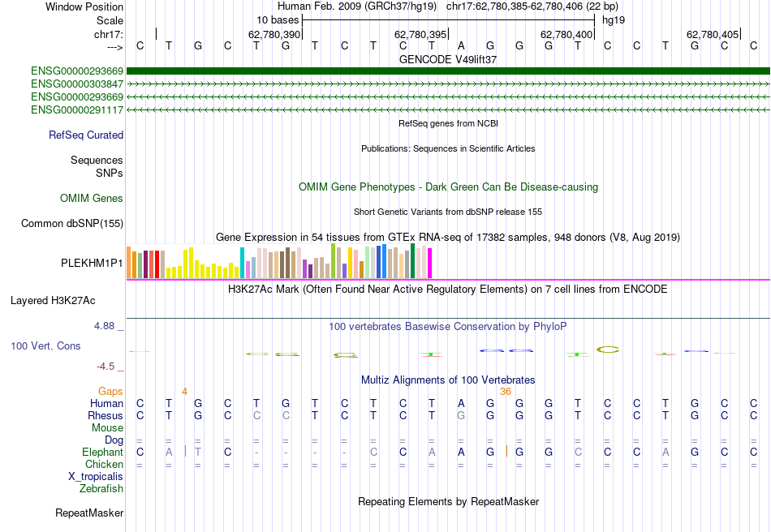Click the ENSG00000303847 right-pointing intron arrow line
This screenshot has width=771, height=532.
pos(448,84)
